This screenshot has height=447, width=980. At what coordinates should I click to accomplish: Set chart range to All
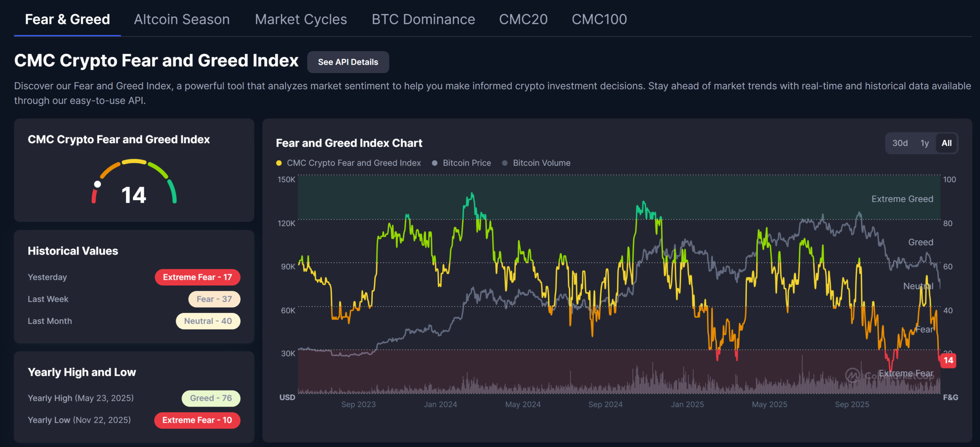coord(946,143)
